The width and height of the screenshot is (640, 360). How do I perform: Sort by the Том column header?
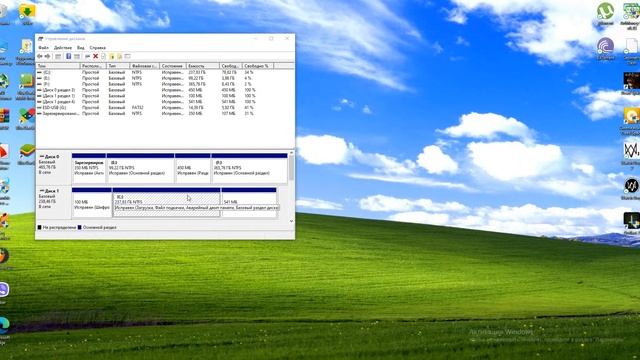[x=58, y=66]
